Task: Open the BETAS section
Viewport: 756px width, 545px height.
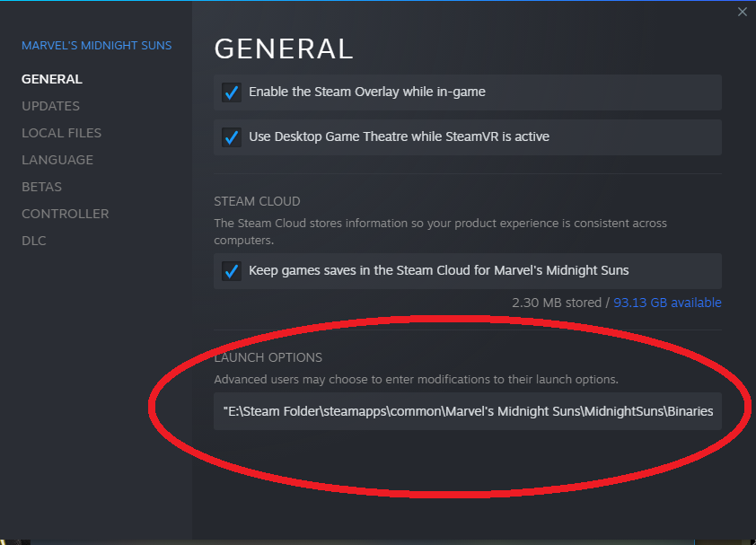Action: [41, 187]
